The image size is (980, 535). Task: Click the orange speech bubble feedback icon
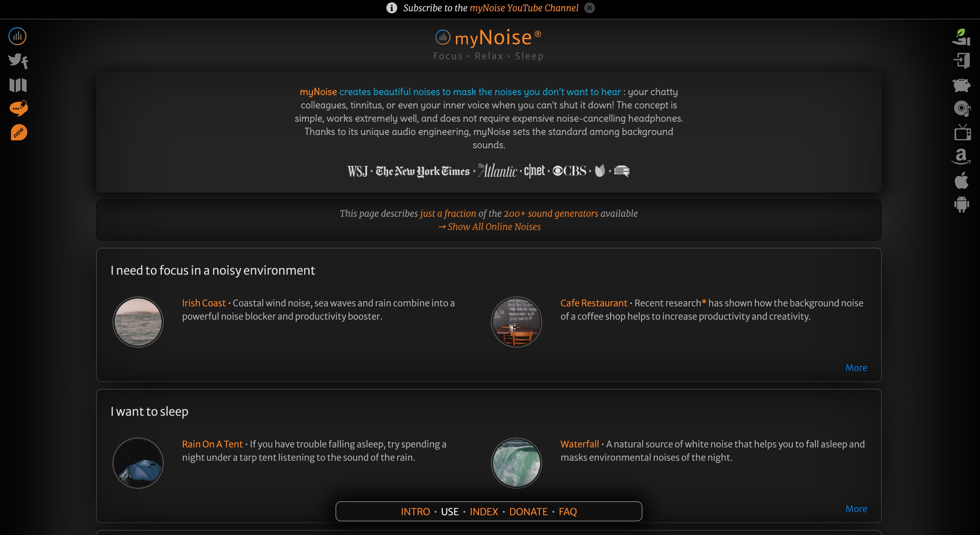pyautogui.click(x=18, y=108)
